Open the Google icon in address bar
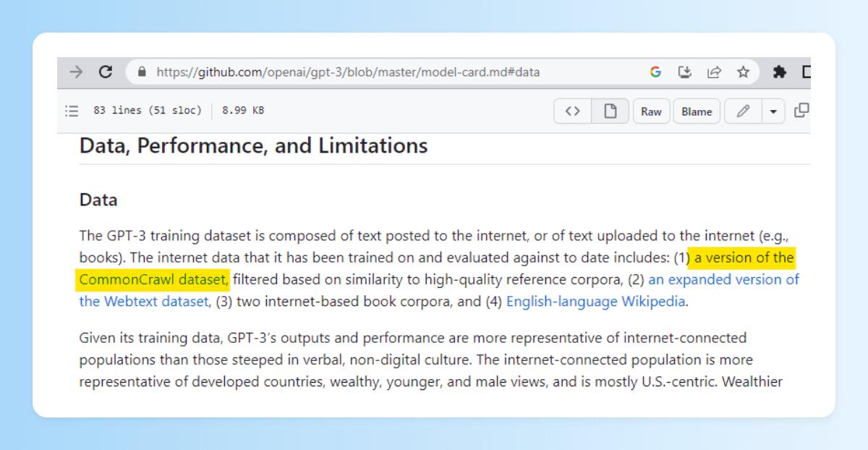 click(655, 72)
